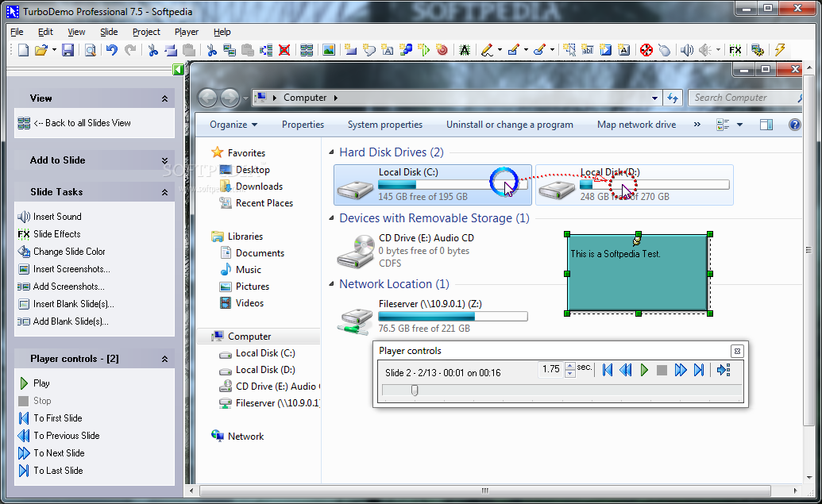Collapse the View panel section
822x504 pixels.
[164, 98]
